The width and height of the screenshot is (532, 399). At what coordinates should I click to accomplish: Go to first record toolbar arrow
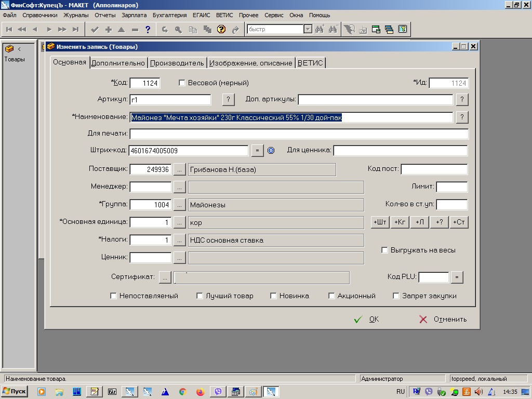pos(9,30)
